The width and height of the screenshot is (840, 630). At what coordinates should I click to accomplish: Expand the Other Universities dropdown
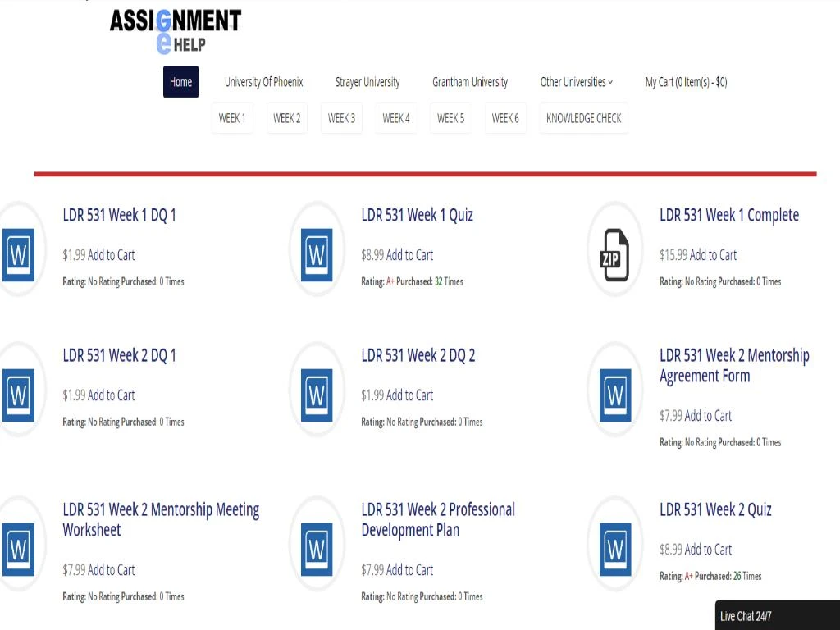click(577, 82)
